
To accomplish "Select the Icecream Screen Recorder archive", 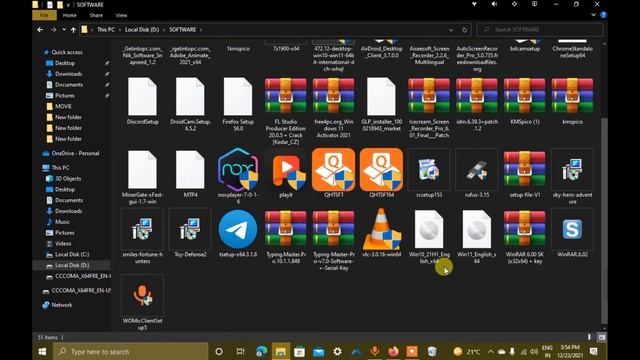I will [429, 96].
